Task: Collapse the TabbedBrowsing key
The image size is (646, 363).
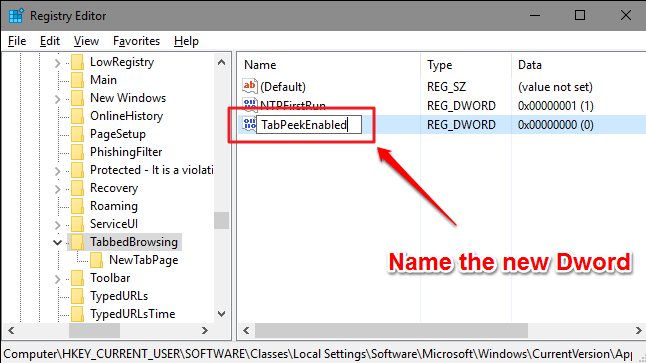Action: click(x=58, y=243)
